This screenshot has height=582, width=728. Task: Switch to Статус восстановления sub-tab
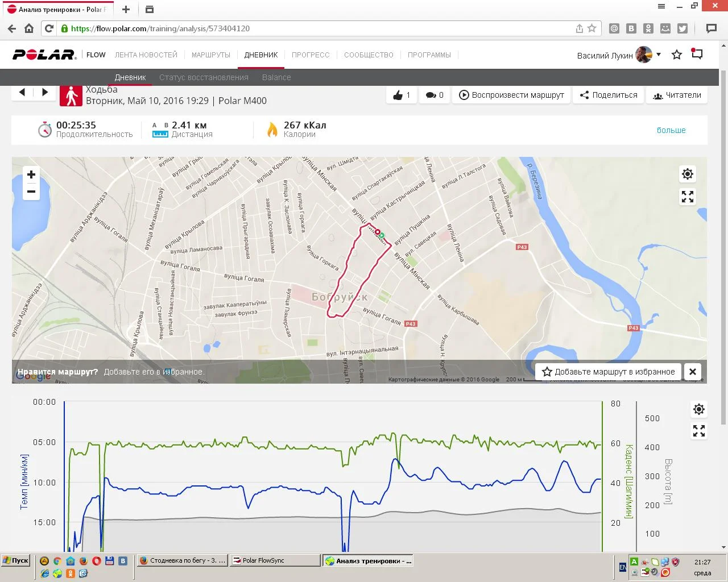point(204,77)
